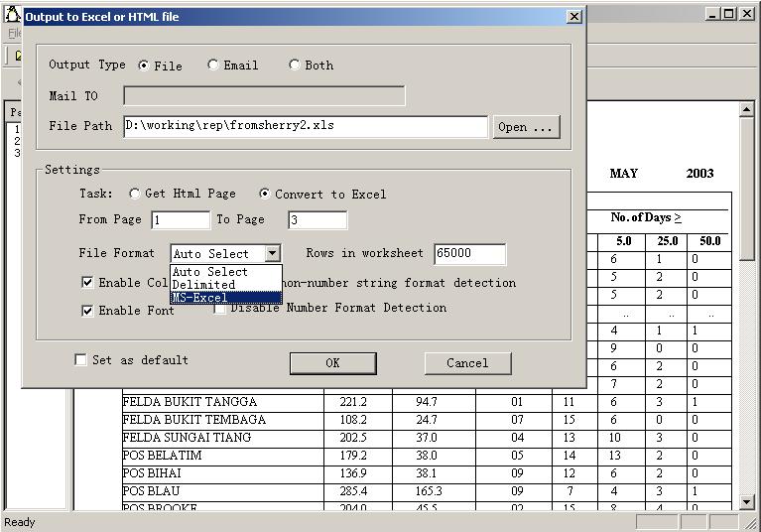Click the POS BLAU row name
This screenshot has width=761, height=532.
click(151, 491)
